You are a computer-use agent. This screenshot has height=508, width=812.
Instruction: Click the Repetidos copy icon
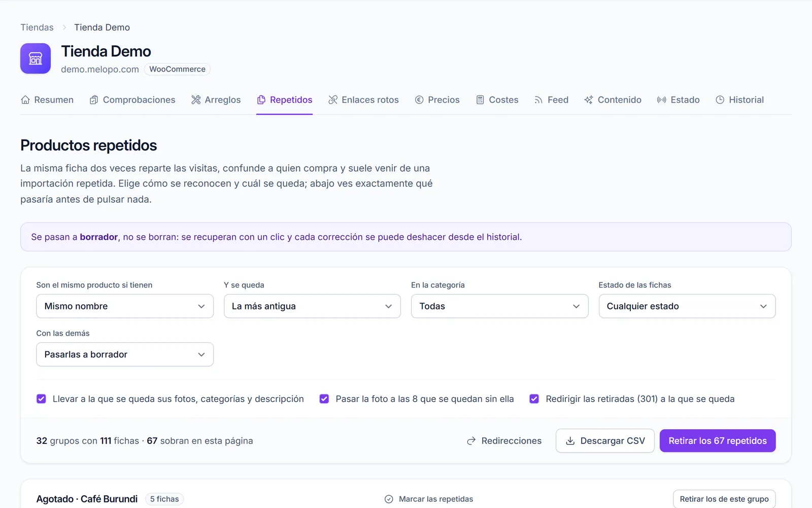tap(261, 100)
